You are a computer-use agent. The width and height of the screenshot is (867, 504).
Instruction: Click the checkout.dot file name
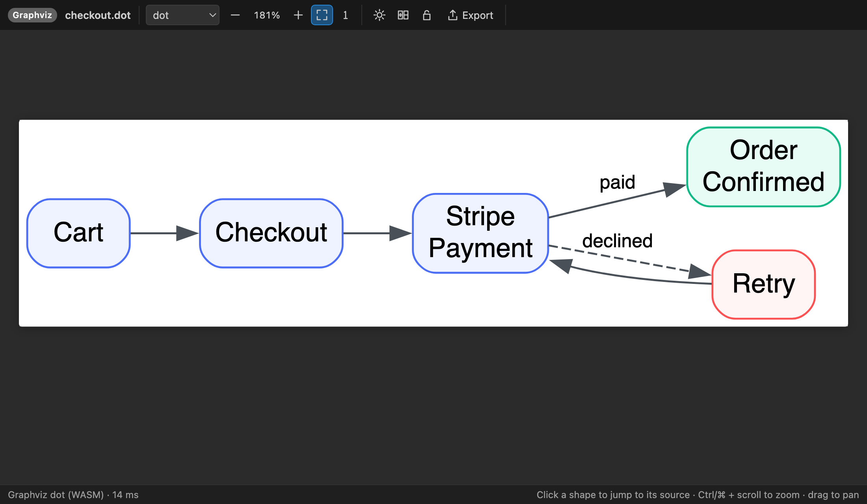click(98, 15)
